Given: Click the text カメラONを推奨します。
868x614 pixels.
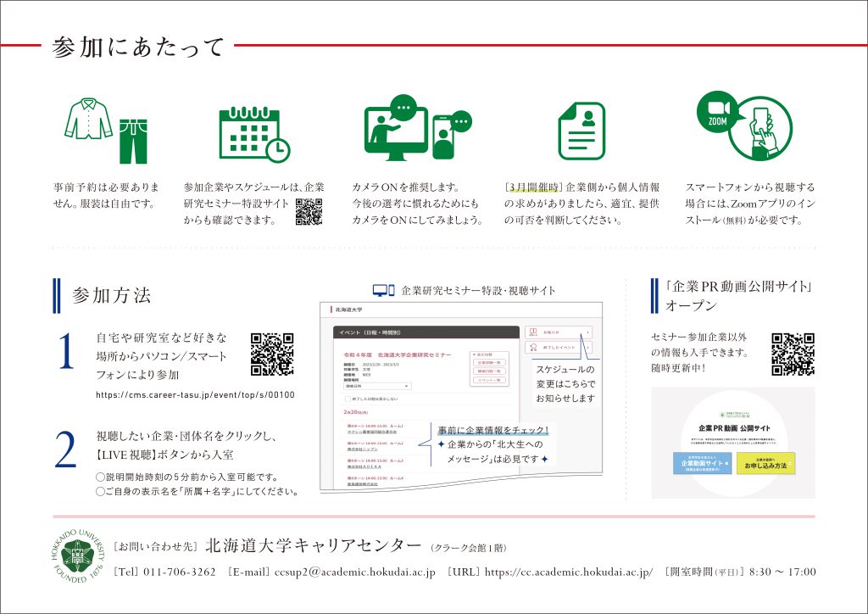Looking at the screenshot, I should 406,187.
